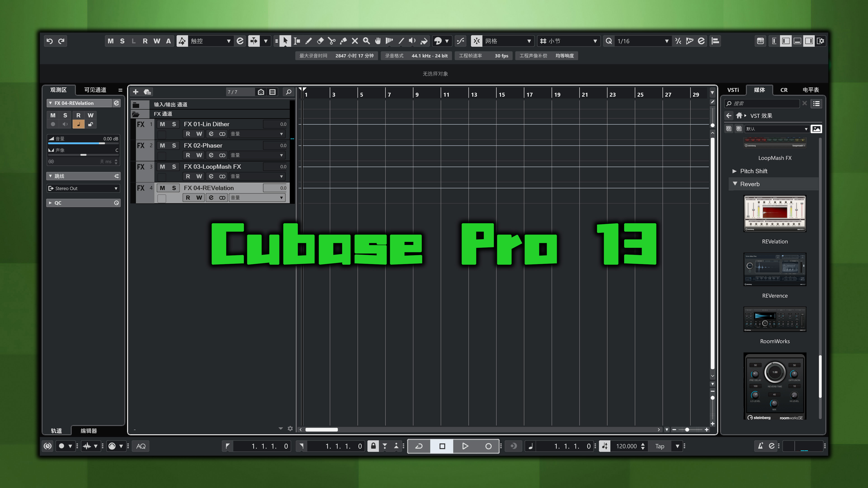Viewport: 868px width, 488px height.
Task: Select the Glue tool
Action: click(x=343, y=41)
